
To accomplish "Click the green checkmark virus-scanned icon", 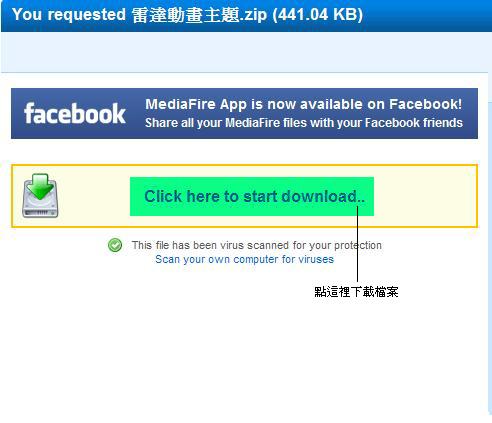I will [115, 245].
